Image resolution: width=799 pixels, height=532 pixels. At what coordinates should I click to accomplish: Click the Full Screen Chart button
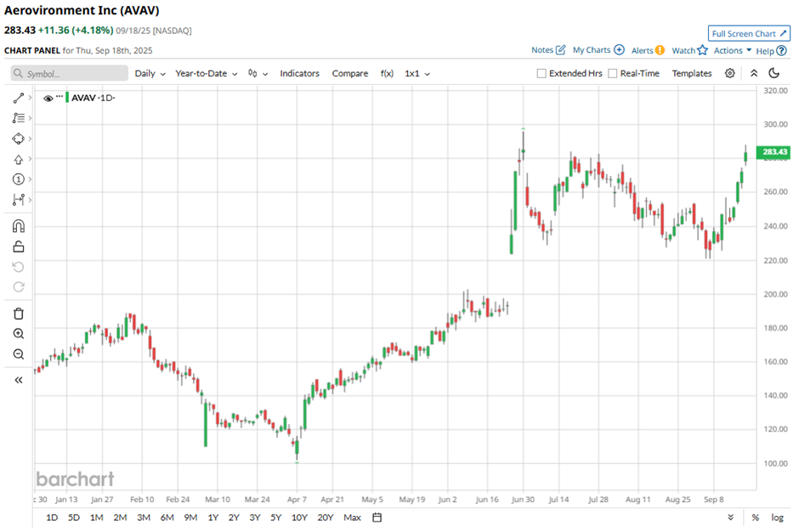[x=749, y=34]
